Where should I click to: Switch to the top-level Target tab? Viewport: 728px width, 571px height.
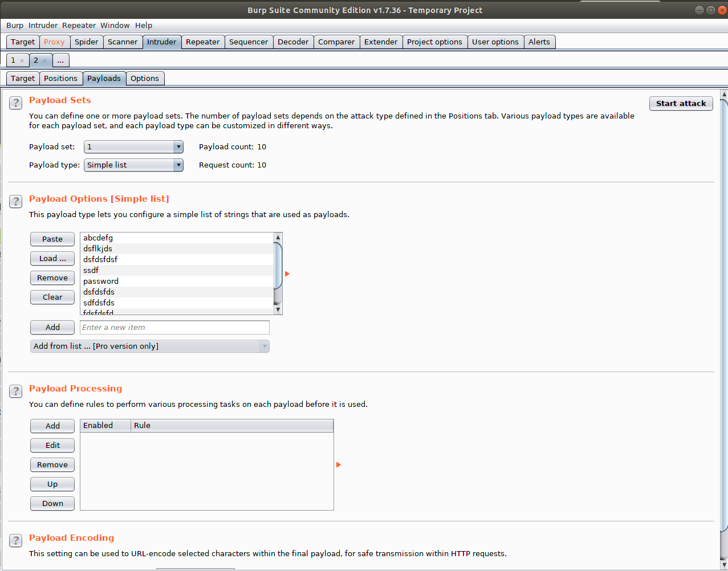(x=23, y=42)
